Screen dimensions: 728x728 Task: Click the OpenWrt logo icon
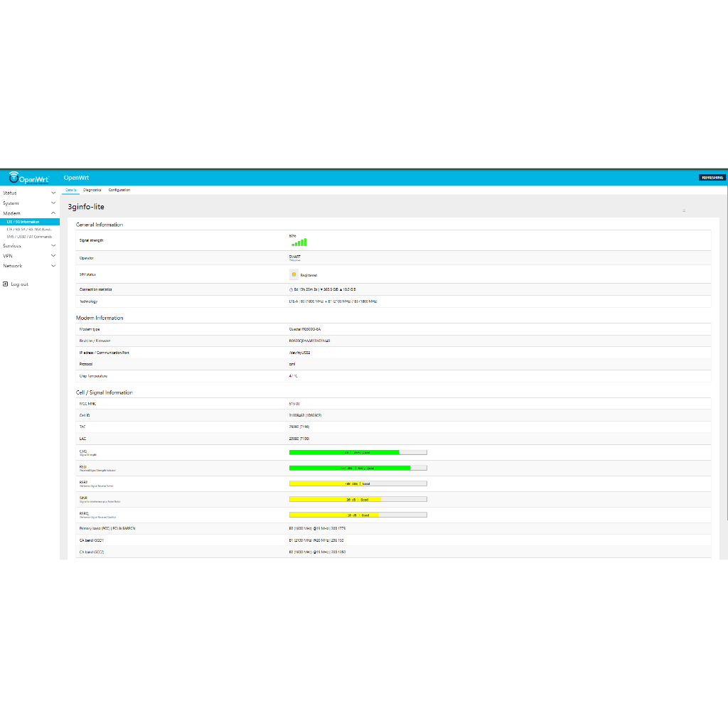(14, 178)
